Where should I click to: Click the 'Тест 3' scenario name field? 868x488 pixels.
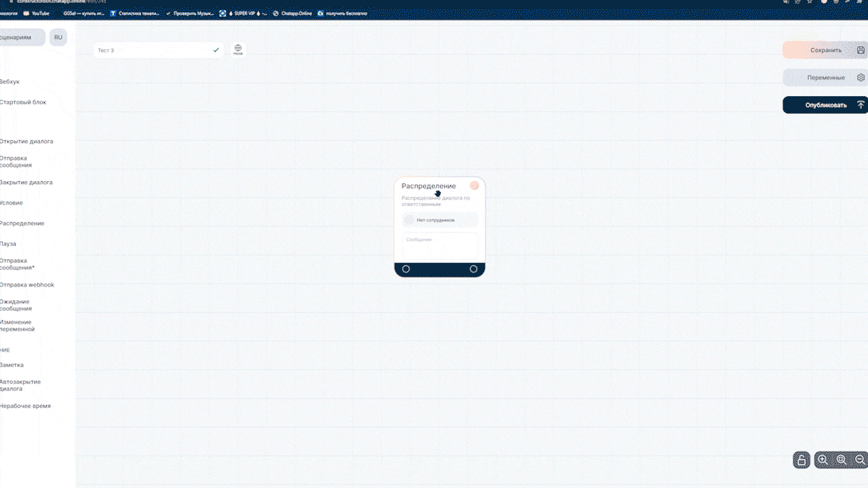[153, 50]
